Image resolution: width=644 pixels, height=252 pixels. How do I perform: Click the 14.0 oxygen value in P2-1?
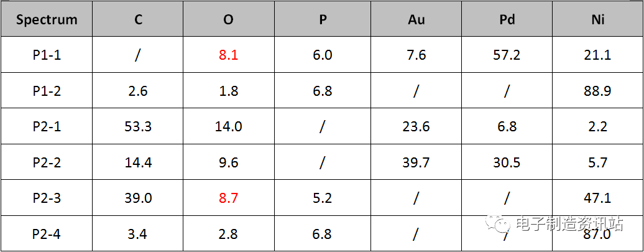click(228, 126)
